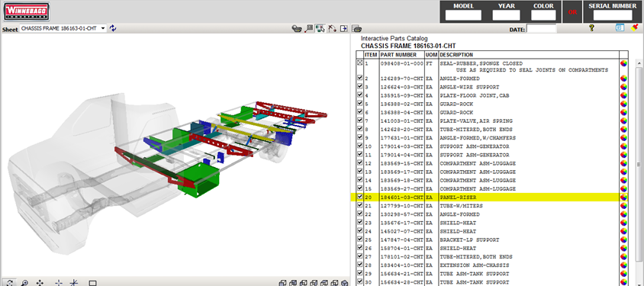The image size is (644, 286).
Task: Click the measure tool with red dot
Action: point(332,29)
